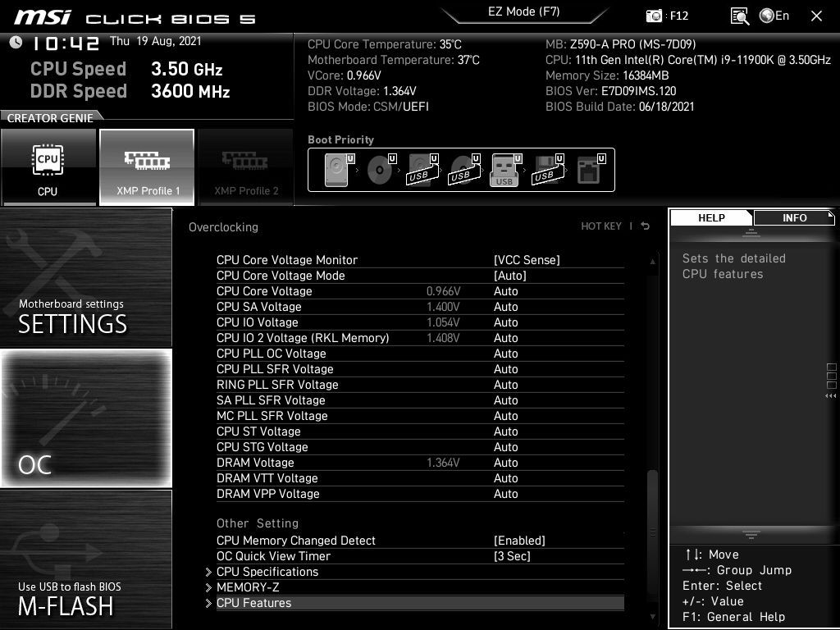Open the BIOS search magnifier icon
The width and height of the screenshot is (840, 630).
point(739,16)
